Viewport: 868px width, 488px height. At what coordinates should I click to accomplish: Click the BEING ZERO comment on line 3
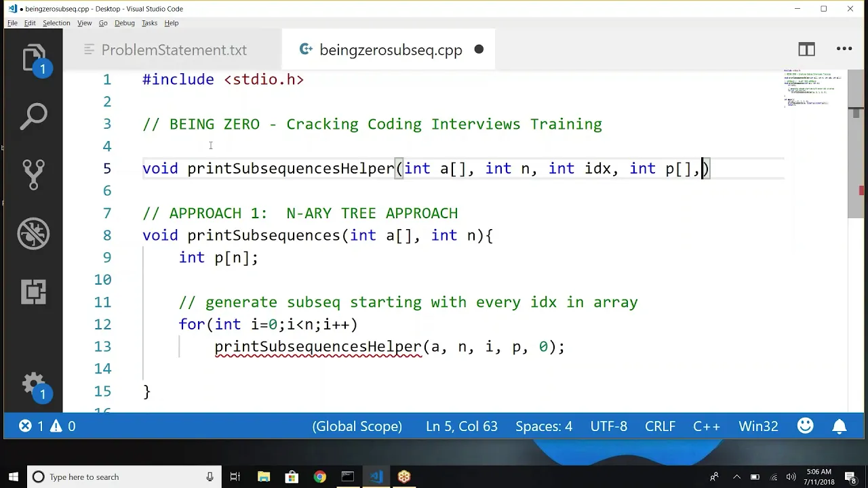coord(372,124)
